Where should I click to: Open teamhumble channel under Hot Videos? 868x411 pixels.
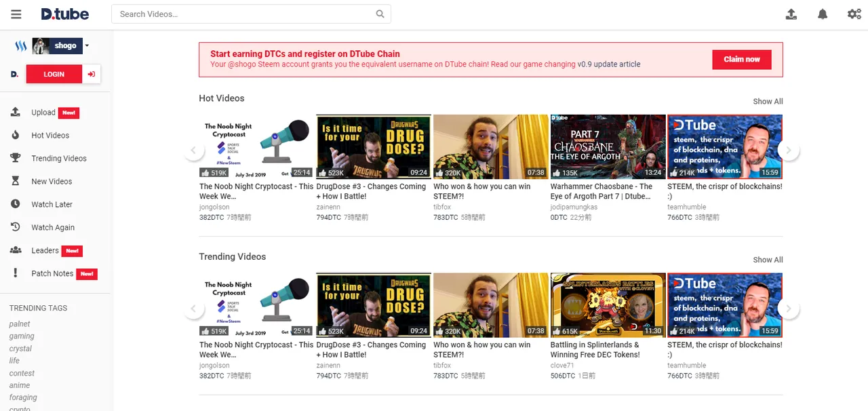[687, 207]
